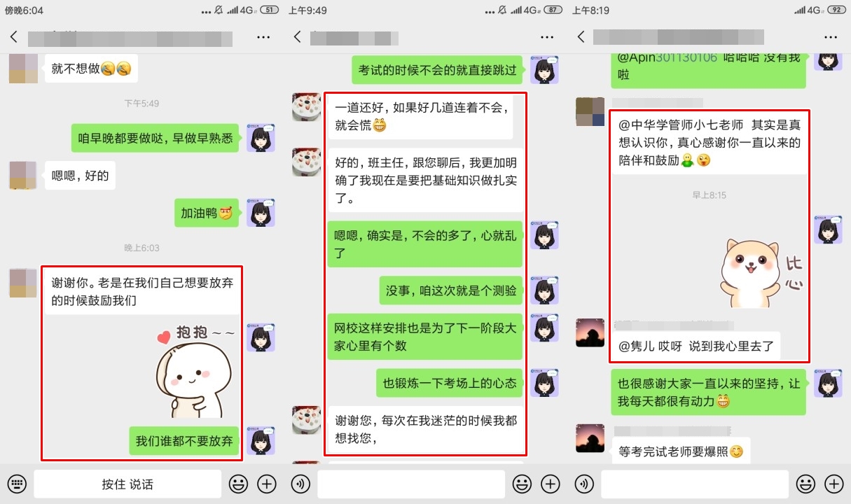851x504 pixels.
Task: Open the three-dots menu in the left chat
Action: point(263,36)
